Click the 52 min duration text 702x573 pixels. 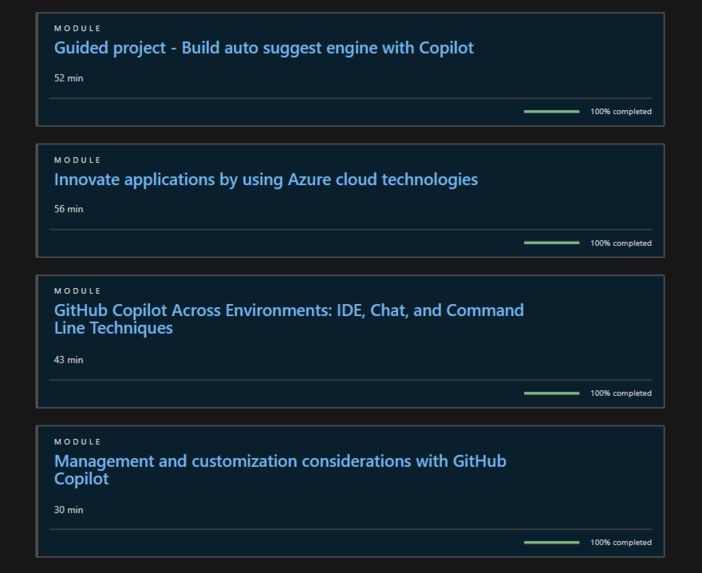point(68,78)
